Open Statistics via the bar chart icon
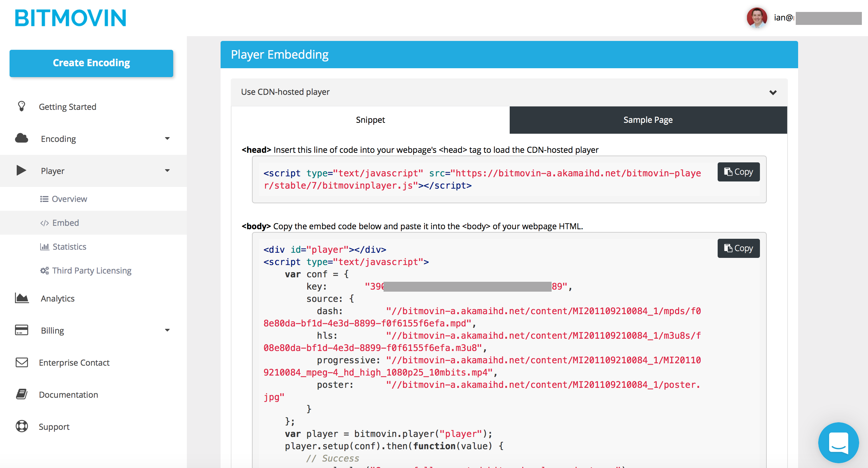Image resolution: width=868 pixels, height=468 pixels. point(44,246)
